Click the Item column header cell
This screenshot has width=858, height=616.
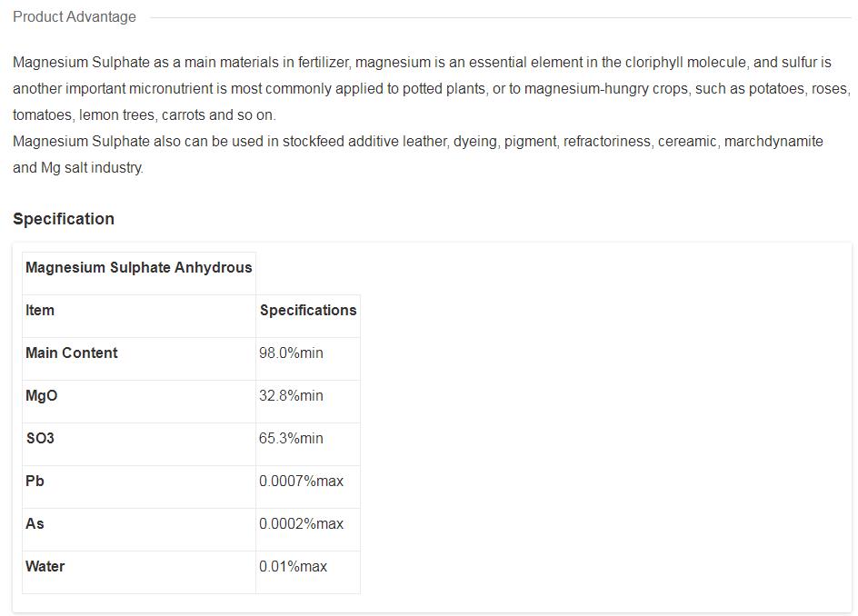[40, 311]
